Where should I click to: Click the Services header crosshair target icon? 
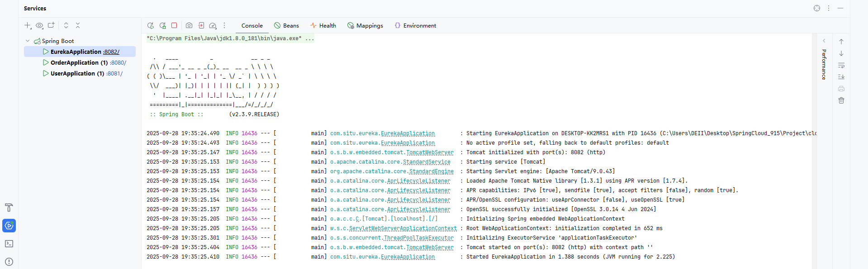click(x=817, y=8)
